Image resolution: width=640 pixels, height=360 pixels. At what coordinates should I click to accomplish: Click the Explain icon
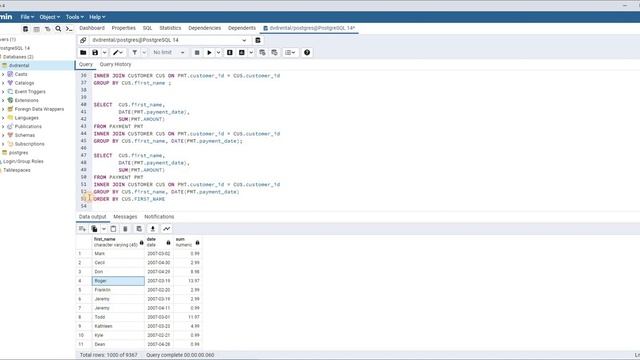(x=230, y=53)
